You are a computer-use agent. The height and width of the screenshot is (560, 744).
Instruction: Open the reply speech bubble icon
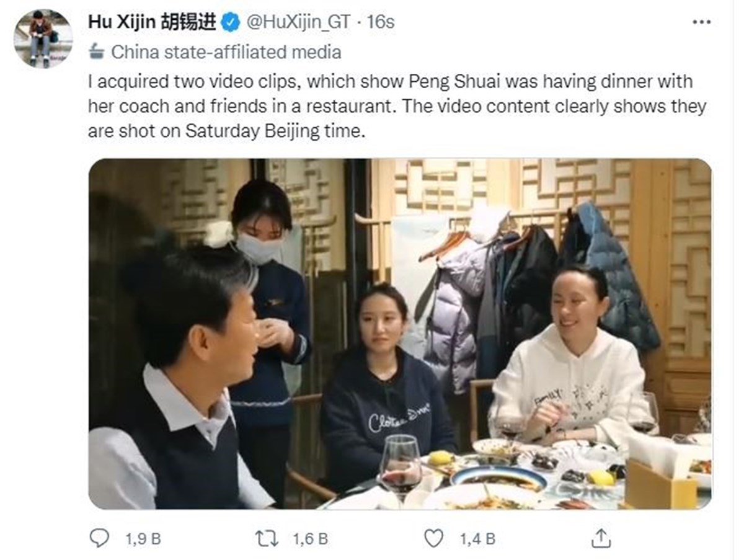[100, 538]
